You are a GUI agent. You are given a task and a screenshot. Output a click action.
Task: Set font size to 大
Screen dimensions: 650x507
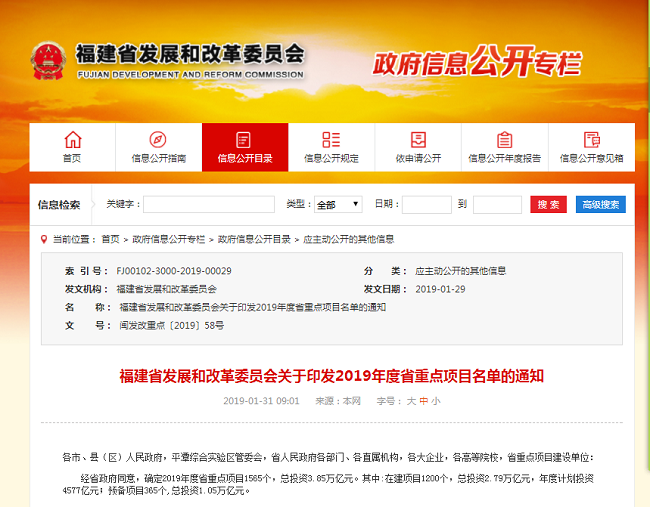(410, 400)
